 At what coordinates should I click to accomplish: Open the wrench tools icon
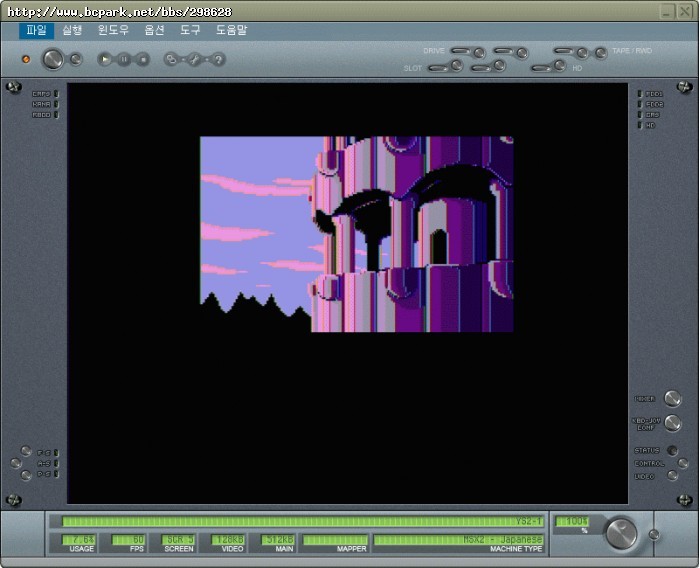point(195,59)
